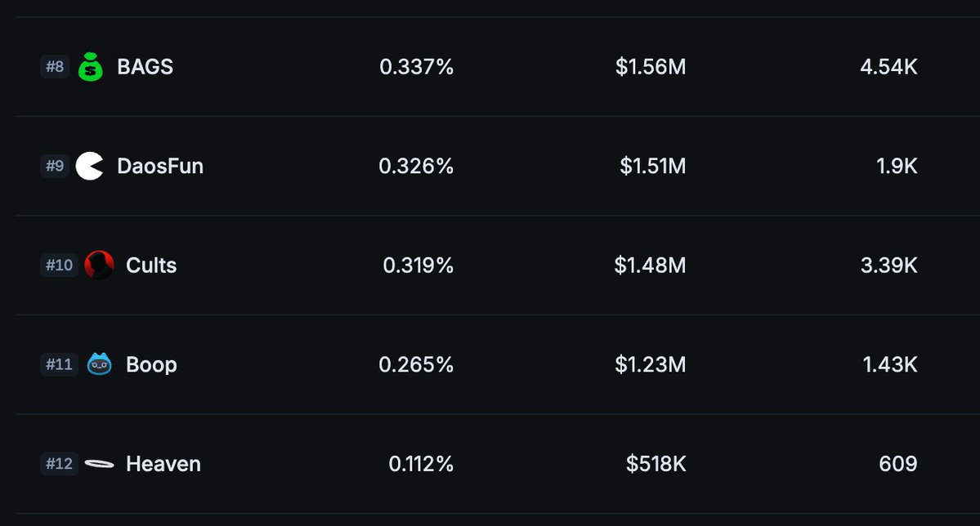The image size is (980, 526).
Task: Click the #12 rank badge
Action: tap(59, 464)
